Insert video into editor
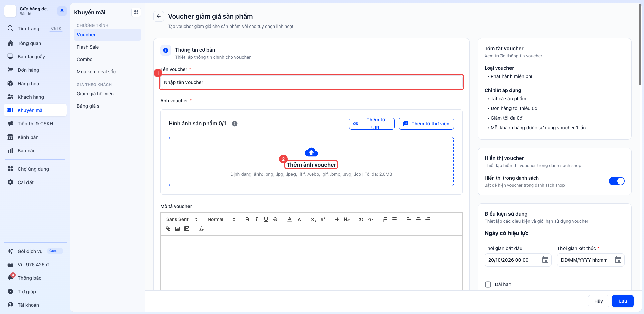The height and width of the screenshot is (314, 644). pyautogui.click(x=187, y=229)
